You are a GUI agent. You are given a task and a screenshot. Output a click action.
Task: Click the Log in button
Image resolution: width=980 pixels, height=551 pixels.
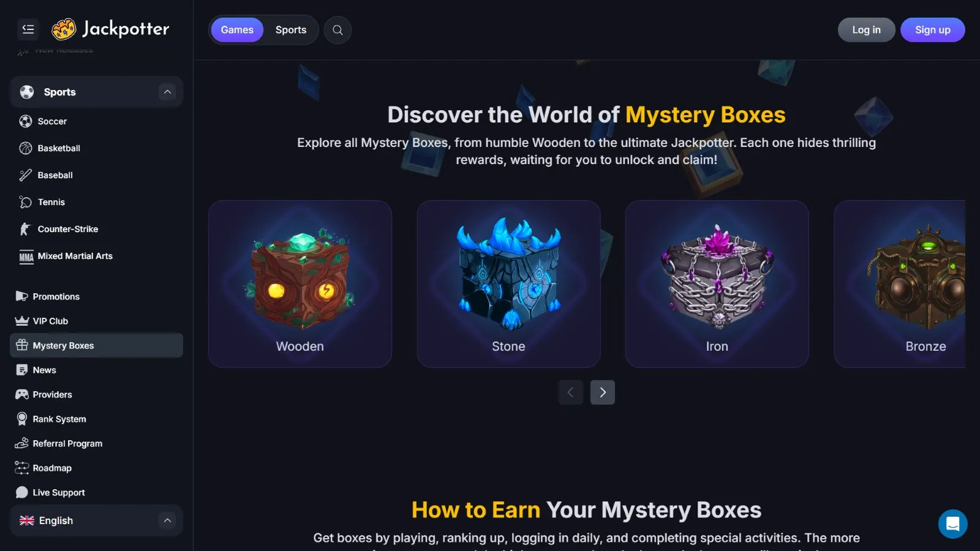click(x=866, y=30)
